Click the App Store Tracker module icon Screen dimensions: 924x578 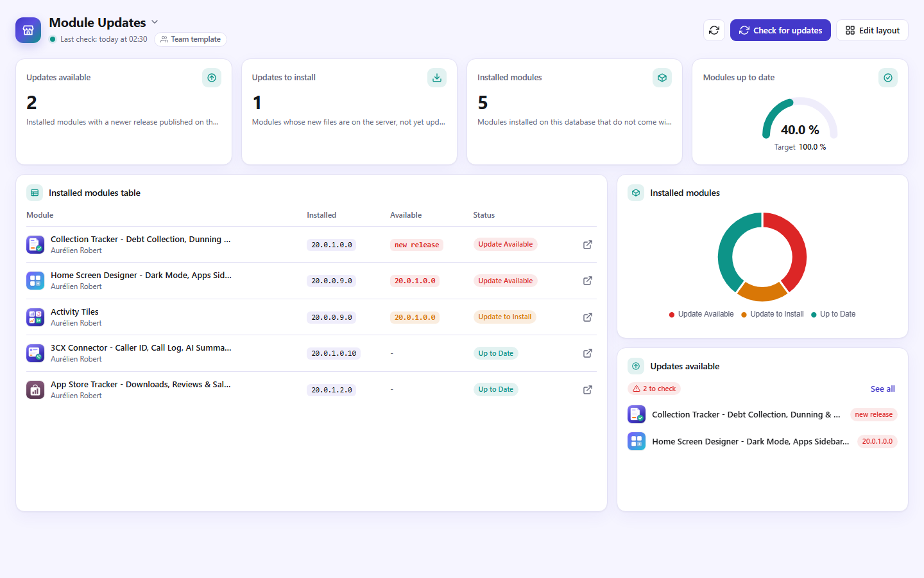pos(35,390)
